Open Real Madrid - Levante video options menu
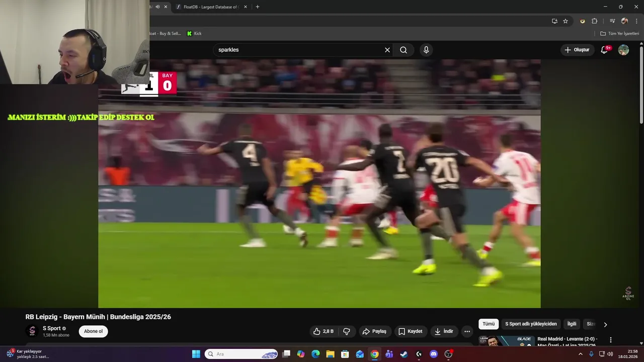The height and width of the screenshot is (362, 644). coord(611,340)
